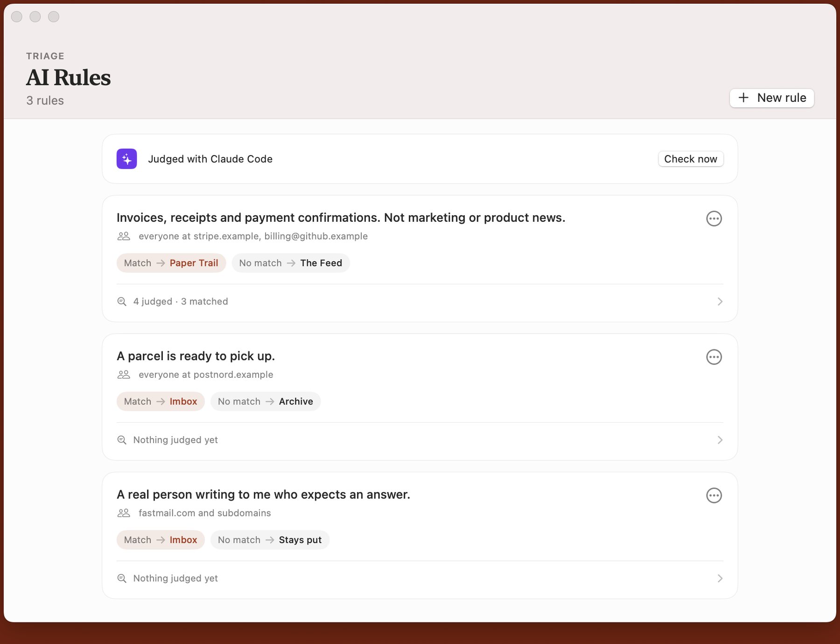
Task: Open the 'A parcel is ready to pick up.' rule
Action: 196,356
